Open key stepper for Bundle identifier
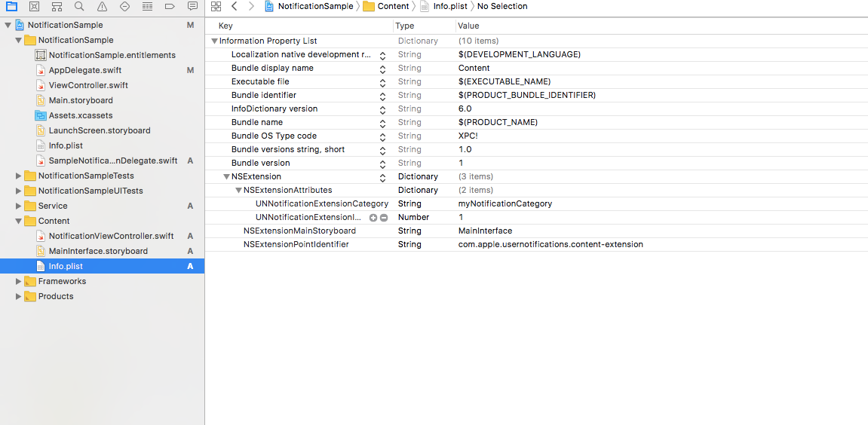Image resolution: width=868 pixels, height=425 pixels. point(382,96)
